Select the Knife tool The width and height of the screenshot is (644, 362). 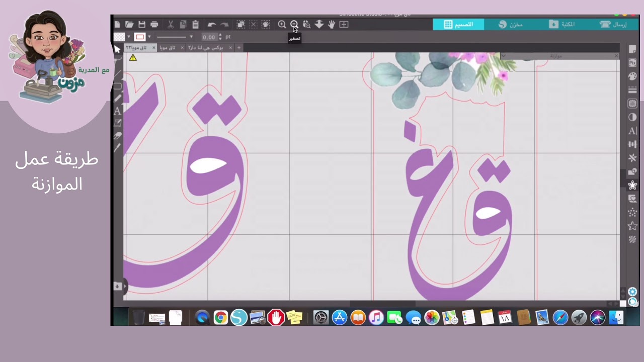118,148
